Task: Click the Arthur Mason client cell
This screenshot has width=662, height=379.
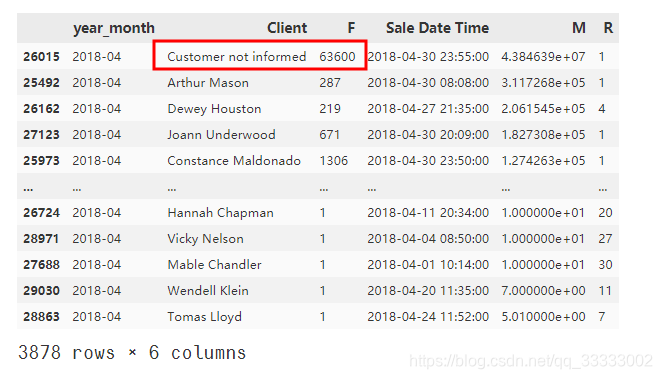Action: point(208,82)
